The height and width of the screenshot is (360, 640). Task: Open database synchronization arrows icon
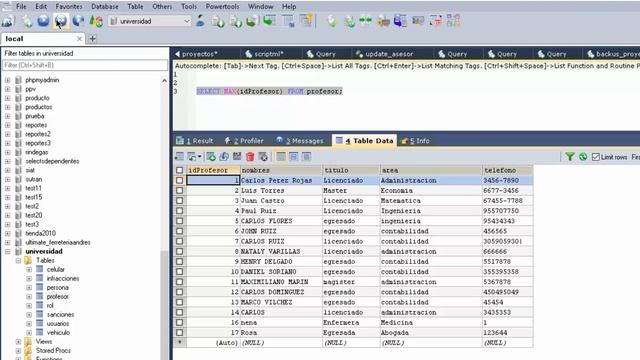(x=366, y=21)
